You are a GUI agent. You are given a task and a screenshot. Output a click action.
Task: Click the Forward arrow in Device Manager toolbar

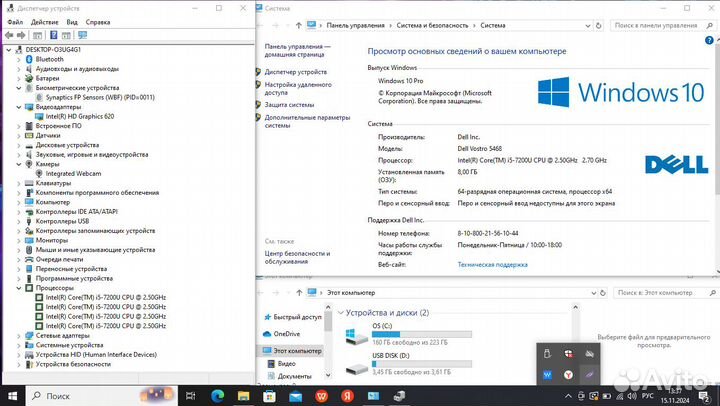tap(21, 35)
